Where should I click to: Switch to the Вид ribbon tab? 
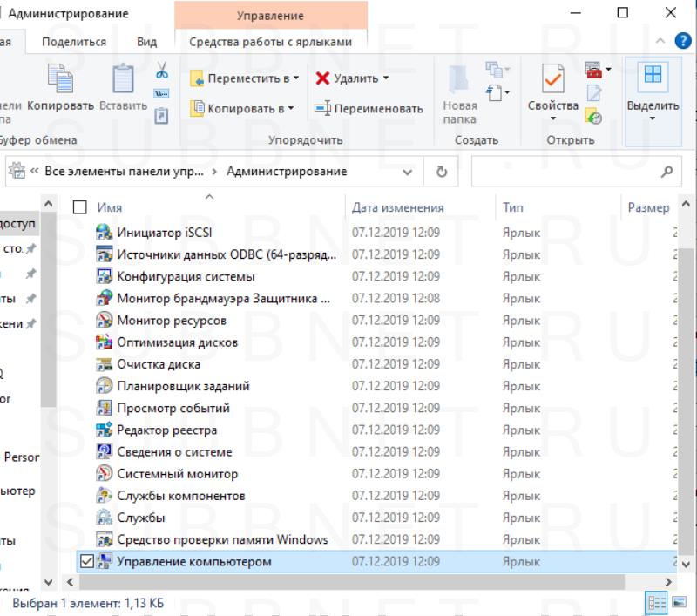(x=146, y=42)
